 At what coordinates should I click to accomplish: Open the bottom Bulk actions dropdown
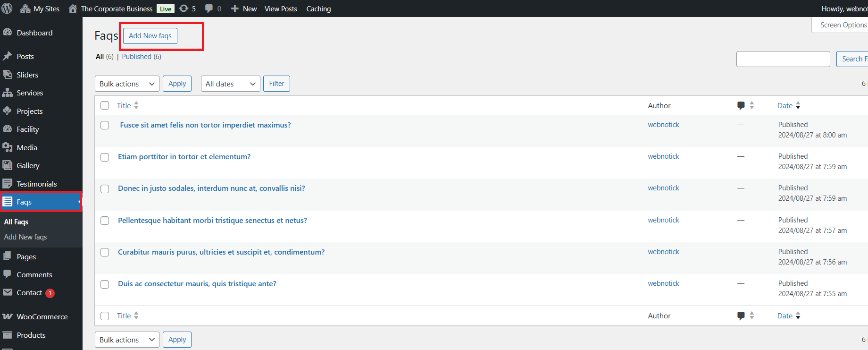tap(127, 340)
